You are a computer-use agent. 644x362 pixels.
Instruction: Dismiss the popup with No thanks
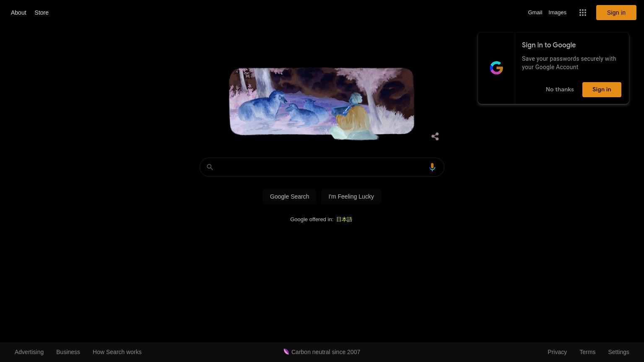(x=560, y=90)
